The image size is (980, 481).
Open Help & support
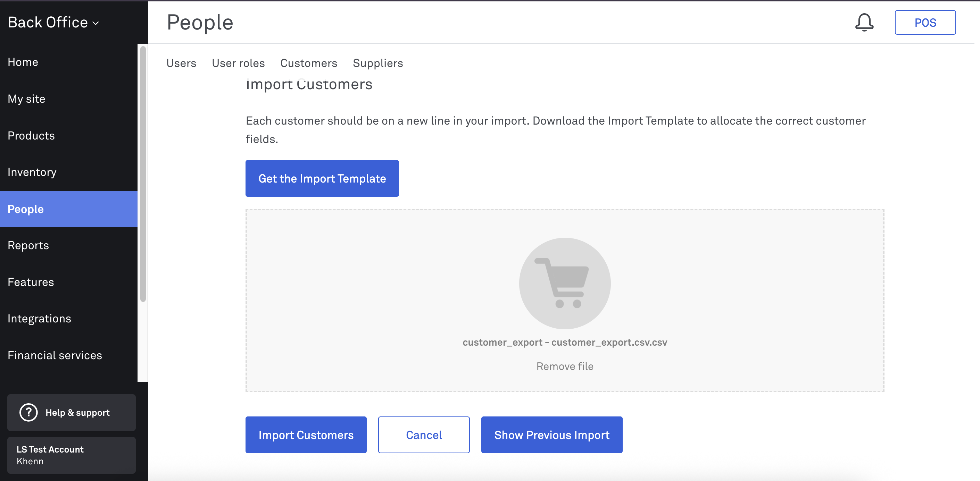pyautogui.click(x=72, y=412)
